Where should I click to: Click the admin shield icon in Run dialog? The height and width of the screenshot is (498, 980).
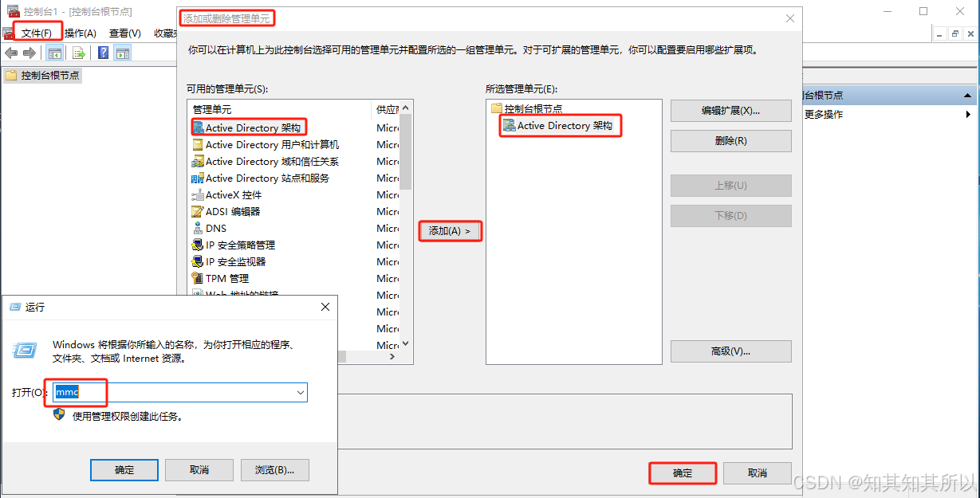59,415
